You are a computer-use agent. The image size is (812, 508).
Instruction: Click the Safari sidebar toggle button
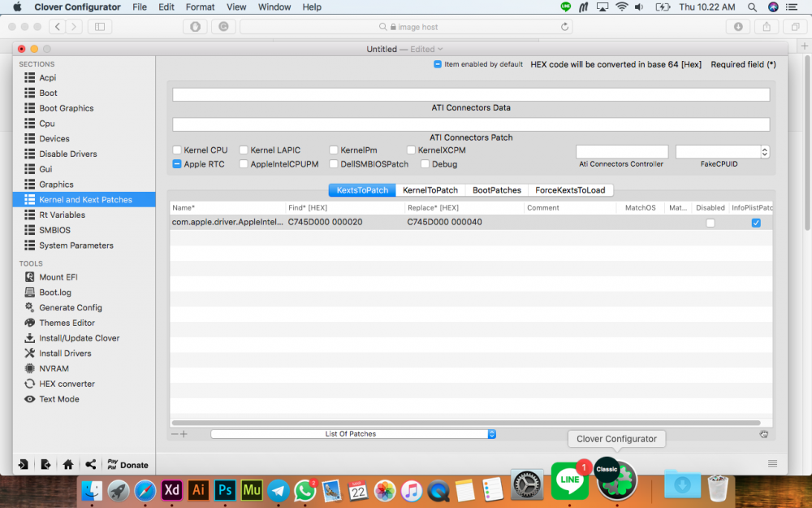pyautogui.click(x=100, y=27)
